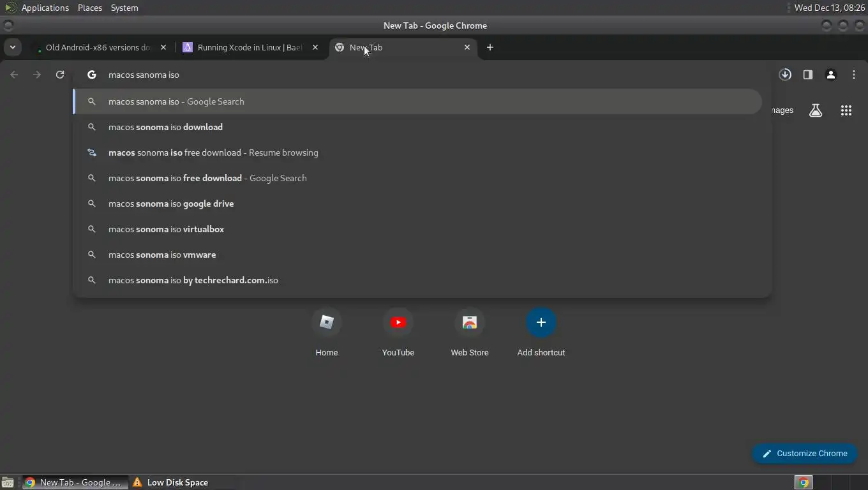868x490 pixels.
Task: Choose macos sonoma iso google drive suggestion
Action: click(x=417, y=204)
